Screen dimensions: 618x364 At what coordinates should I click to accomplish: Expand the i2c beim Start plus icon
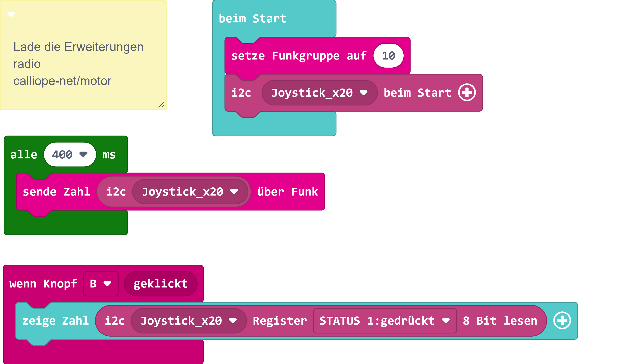(x=467, y=93)
